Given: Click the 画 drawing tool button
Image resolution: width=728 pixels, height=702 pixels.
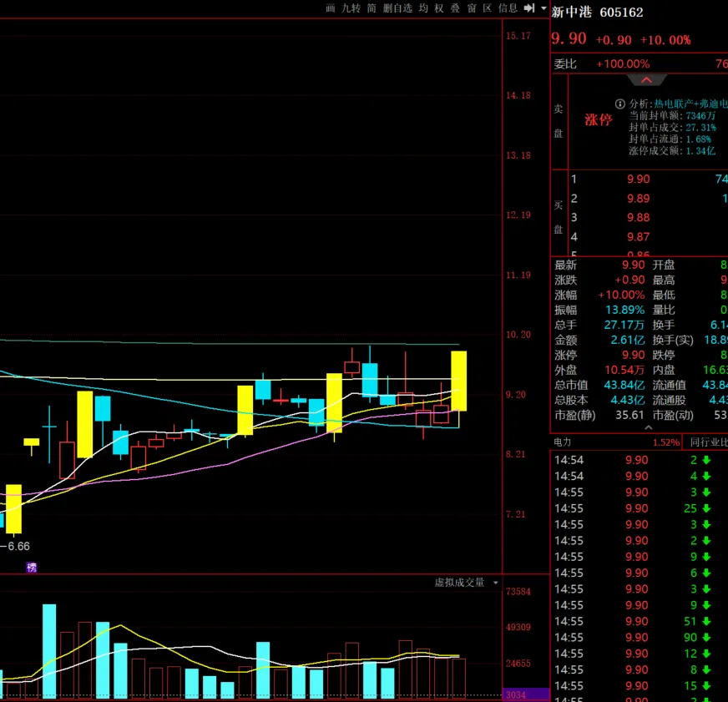Looking at the screenshot, I should 330,8.
